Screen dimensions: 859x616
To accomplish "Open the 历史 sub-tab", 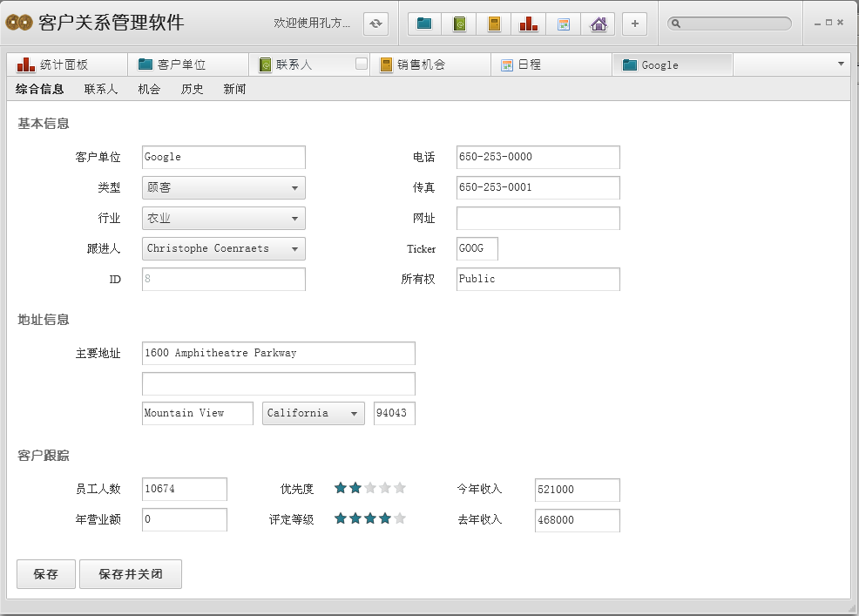I will click(192, 89).
